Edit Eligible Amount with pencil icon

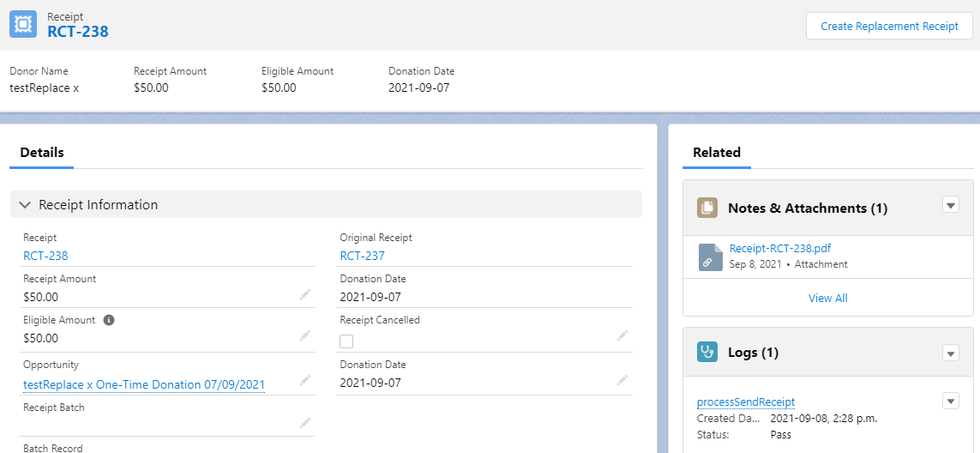[x=305, y=336]
